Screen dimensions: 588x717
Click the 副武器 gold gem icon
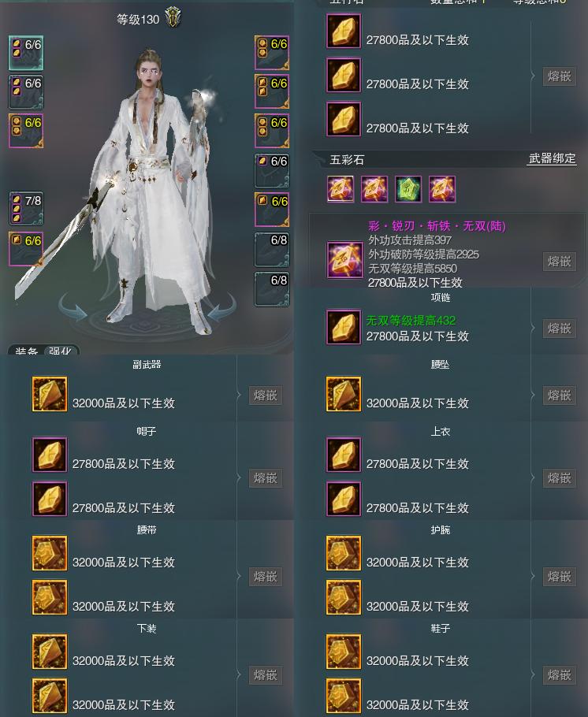tap(50, 394)
